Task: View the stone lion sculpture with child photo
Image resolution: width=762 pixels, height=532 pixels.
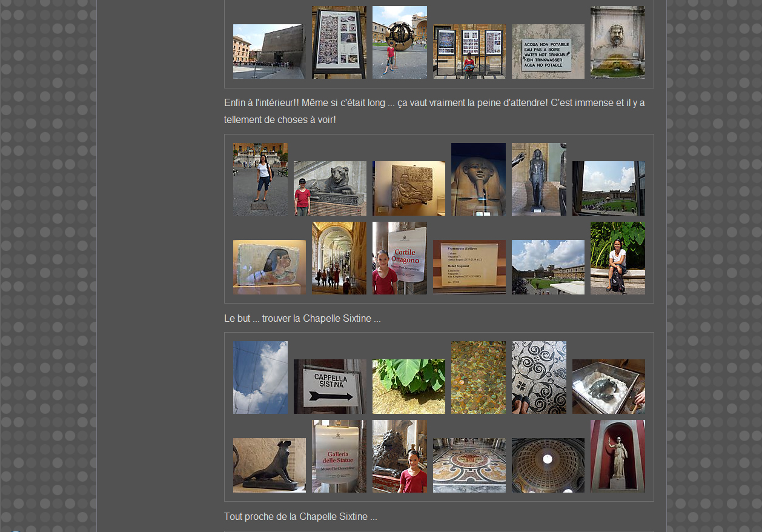Action: pos(330,188)
